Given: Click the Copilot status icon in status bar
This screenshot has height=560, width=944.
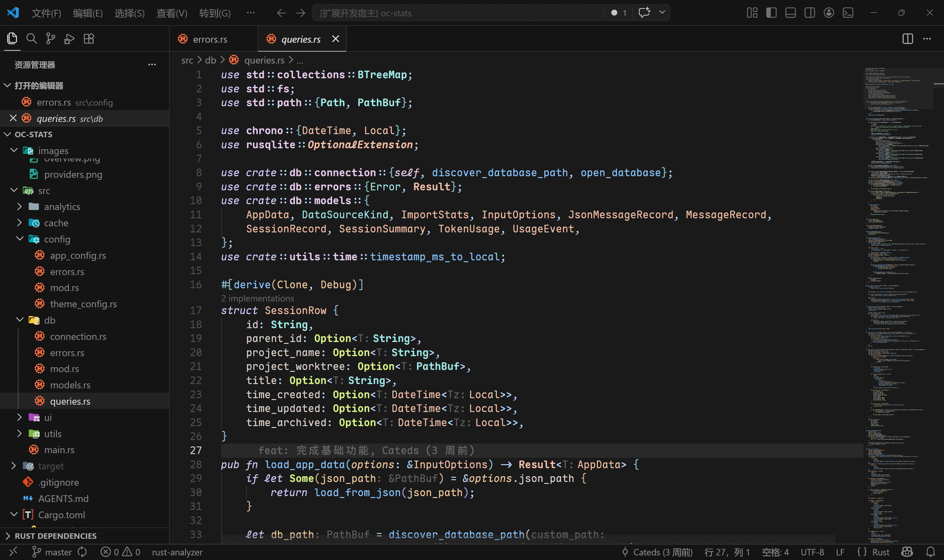Looking at the screenshot, I should [x=907, y=552].
